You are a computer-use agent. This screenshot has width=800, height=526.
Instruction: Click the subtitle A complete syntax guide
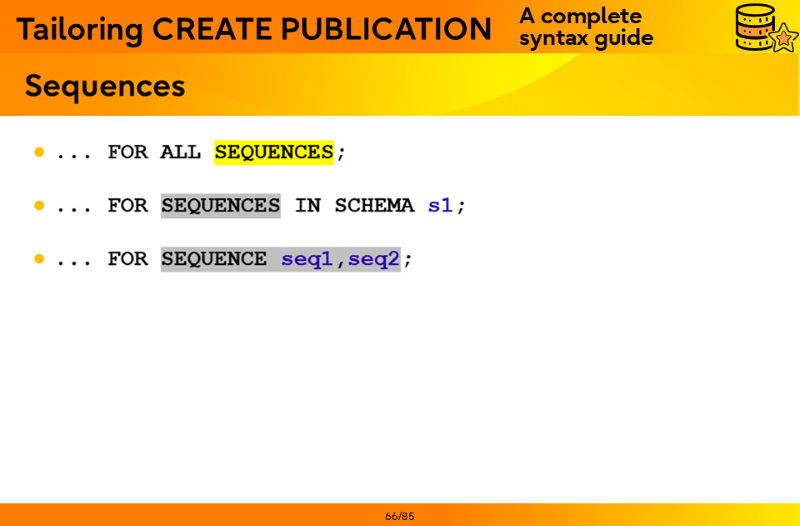[586, 27]
